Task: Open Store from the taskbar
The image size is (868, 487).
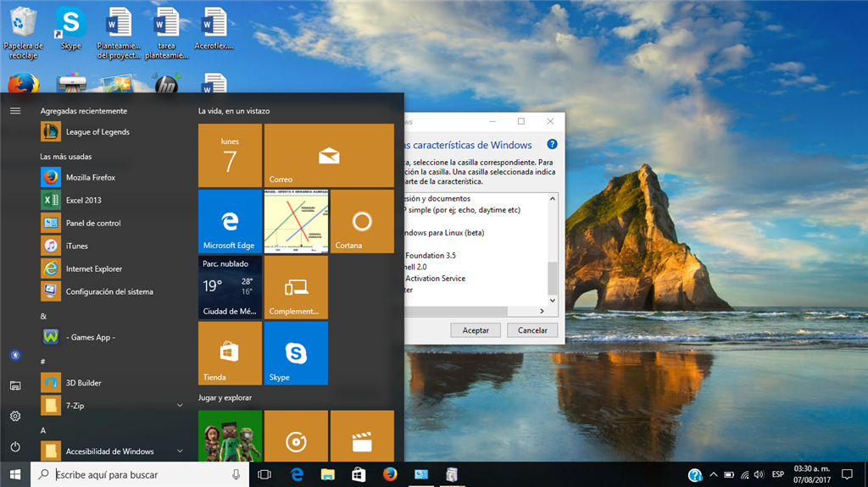Action: point(359,474)
